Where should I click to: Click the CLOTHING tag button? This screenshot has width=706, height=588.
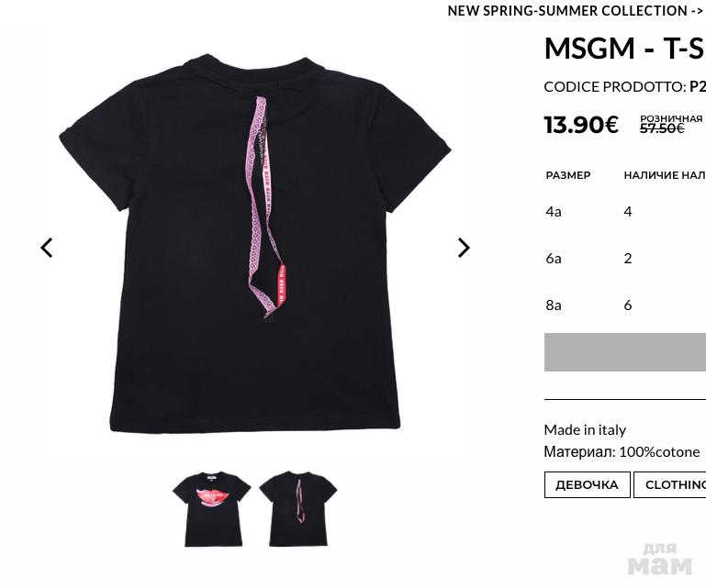point(670,484)
